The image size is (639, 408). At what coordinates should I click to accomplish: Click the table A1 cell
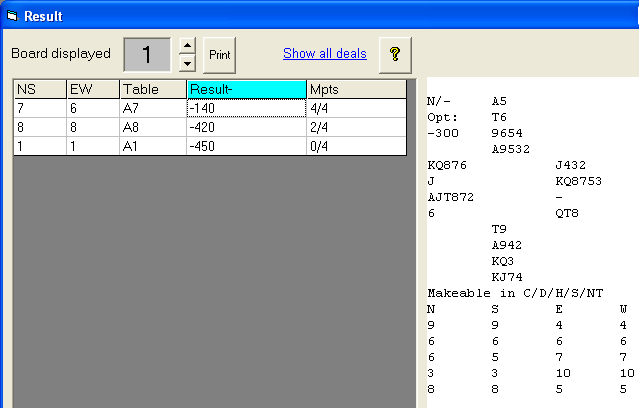tap(153, 146)
